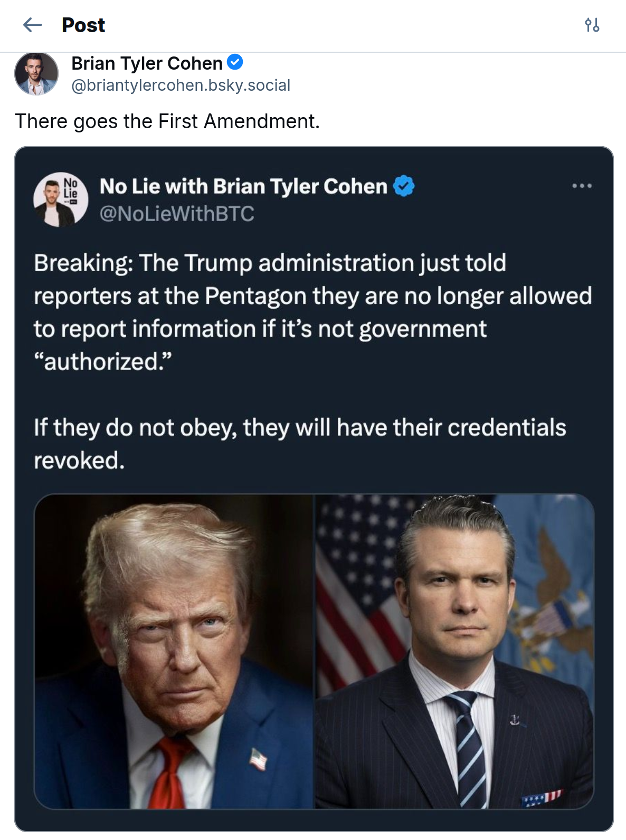Open thread settings icon at top right
The height and width of the screenshot is (840, 626).
point(592,25)
